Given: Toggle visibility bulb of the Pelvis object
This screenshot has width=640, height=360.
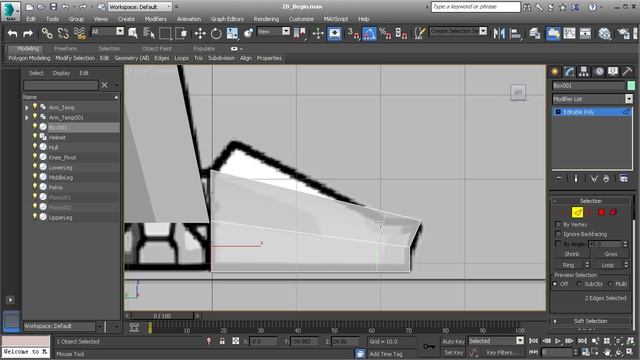Looking at the screenshot, I should [35, 187].
